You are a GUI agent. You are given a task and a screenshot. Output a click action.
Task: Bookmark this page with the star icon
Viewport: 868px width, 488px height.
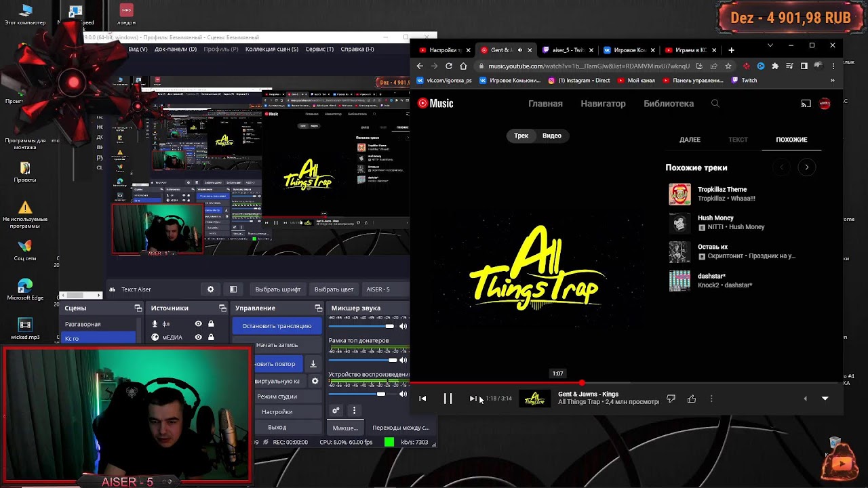pos(728,66)
